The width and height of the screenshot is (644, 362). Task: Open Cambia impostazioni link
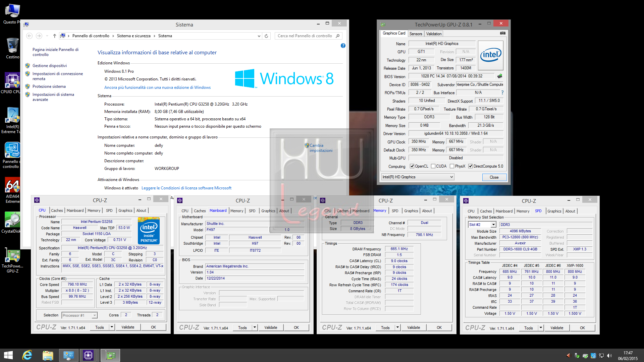[x=321, y=148]
